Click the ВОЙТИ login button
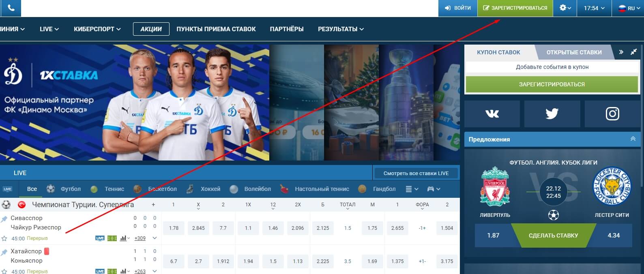The image size is (644, 274). pyautogui.click(x=458, y=8)
